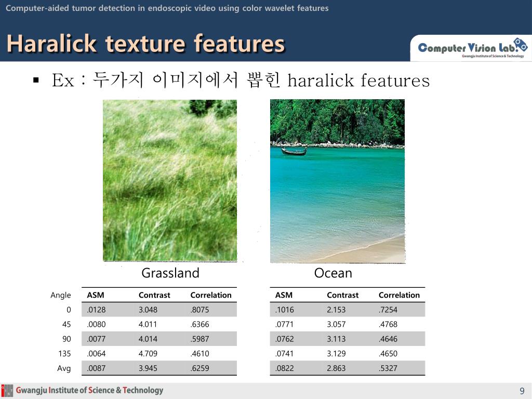The image size is (532, 399).
Task: Click the .4610 correlation value
Action: point(200,353)
